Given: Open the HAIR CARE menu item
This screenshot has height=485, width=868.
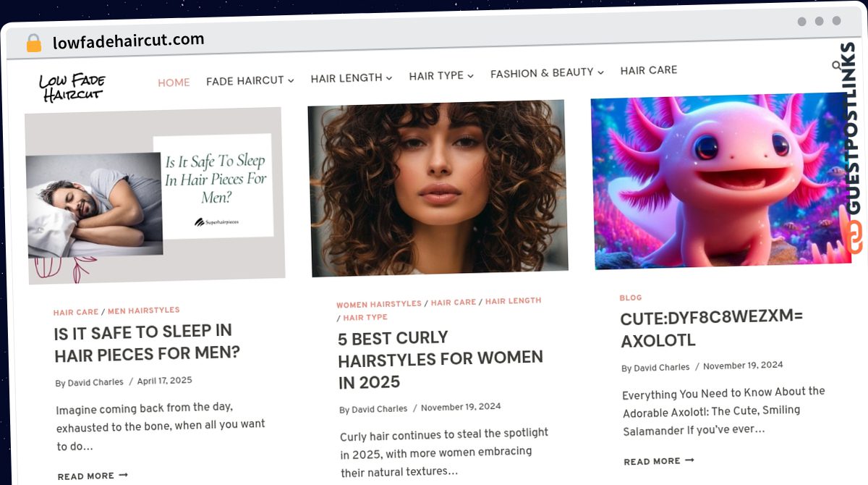Looking at the screenshot, I should point(649,70).
